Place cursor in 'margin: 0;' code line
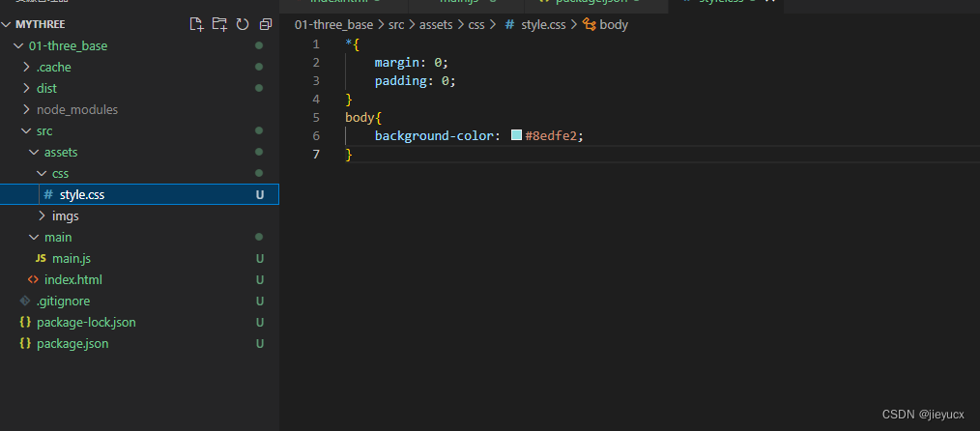Image resolution: width=980 pixels, height=431 pixels. tap(412, 63)
